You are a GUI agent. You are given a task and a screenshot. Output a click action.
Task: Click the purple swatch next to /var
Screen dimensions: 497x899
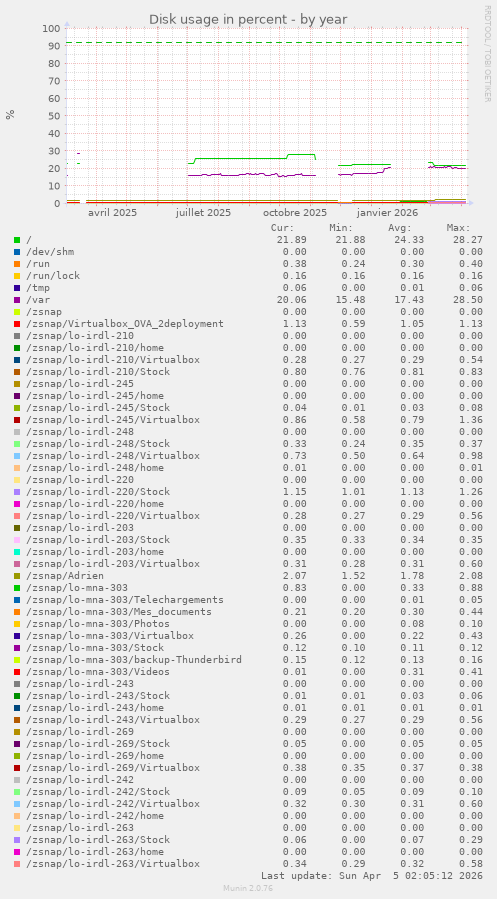pos(17,300)
